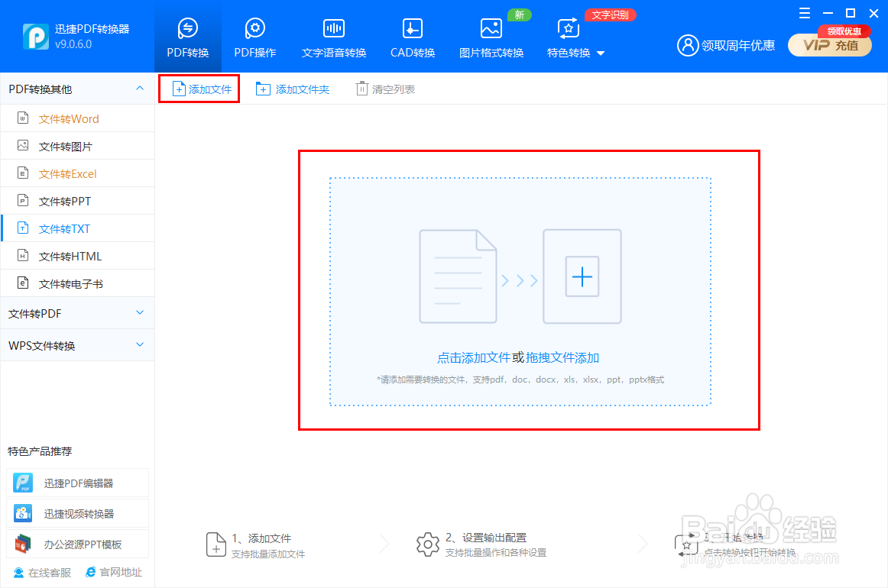
Task: Click the 图片格式转换 picture icon
Action: point(491,27)
